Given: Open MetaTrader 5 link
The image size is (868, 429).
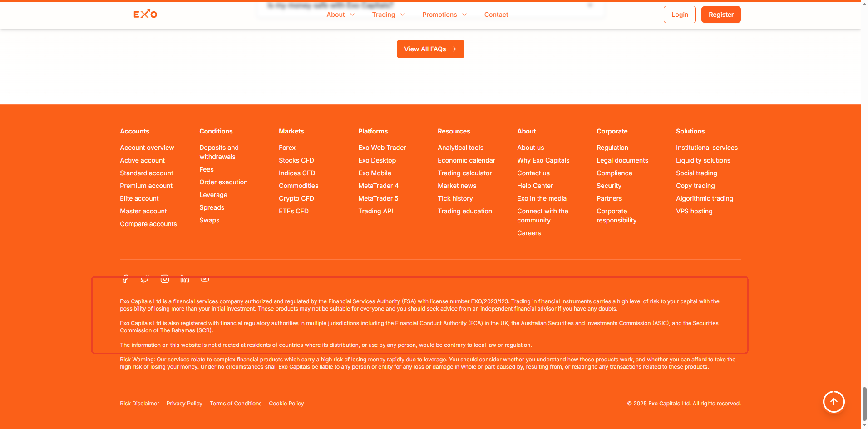Looking at the screenshot, I should click(378, 198).
